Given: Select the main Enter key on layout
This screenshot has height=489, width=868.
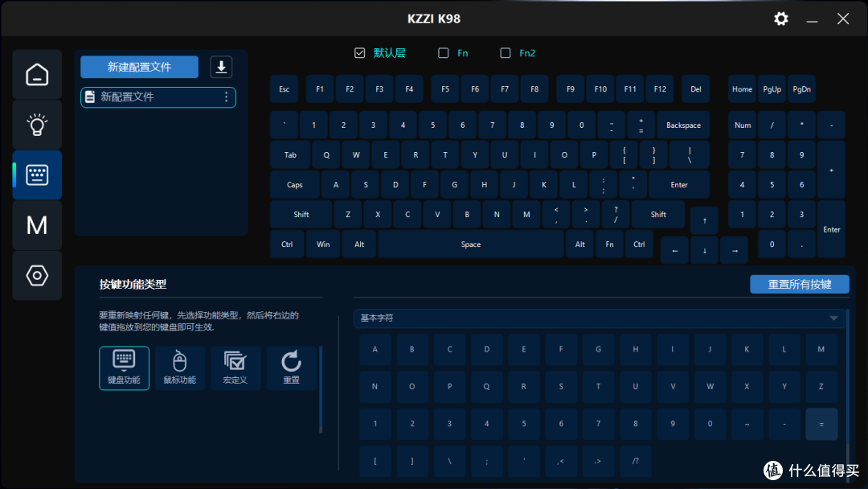Looking at the screenshot, I should point(679,184).
